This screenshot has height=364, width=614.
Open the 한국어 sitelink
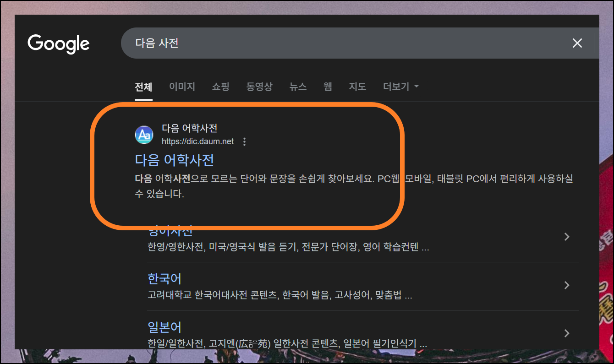(164, 278)
